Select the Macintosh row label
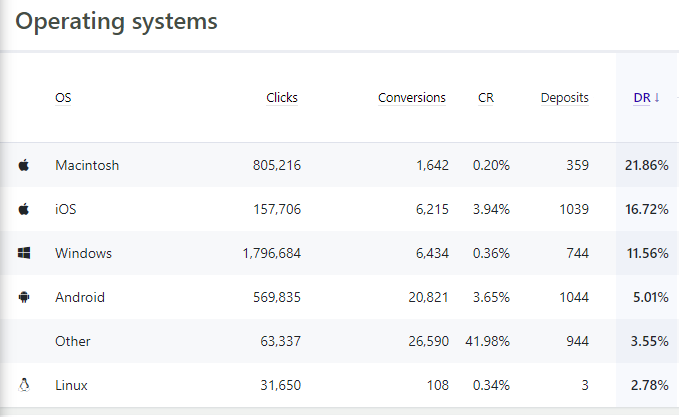679x417 pixels. coord(87,165)
